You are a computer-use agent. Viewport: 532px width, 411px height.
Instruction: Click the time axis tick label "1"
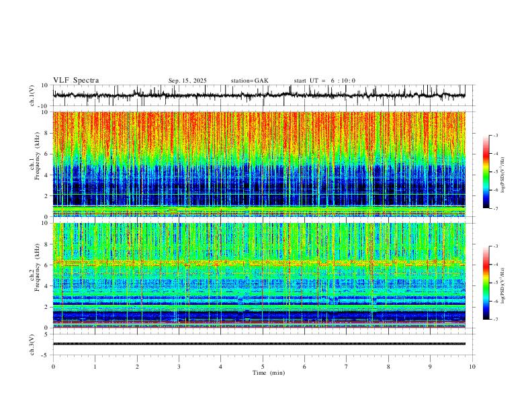pos(95,367)
